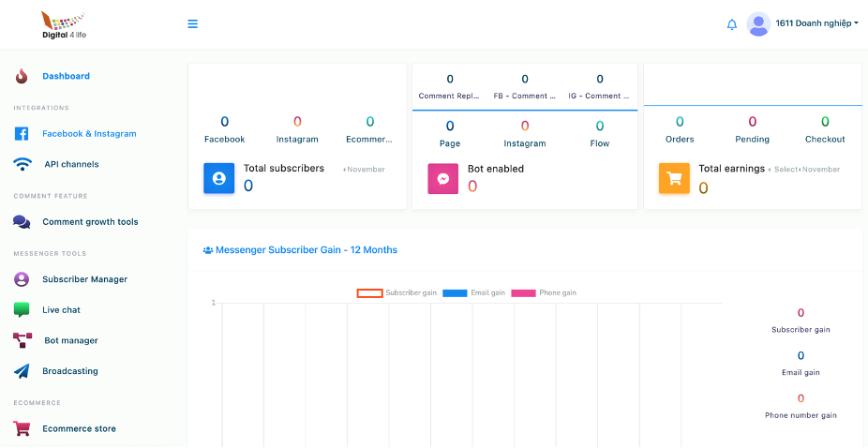Click the Digital 4 life logo
The height and width of the screenshot is (448, 868).
[x=64, y=24]
